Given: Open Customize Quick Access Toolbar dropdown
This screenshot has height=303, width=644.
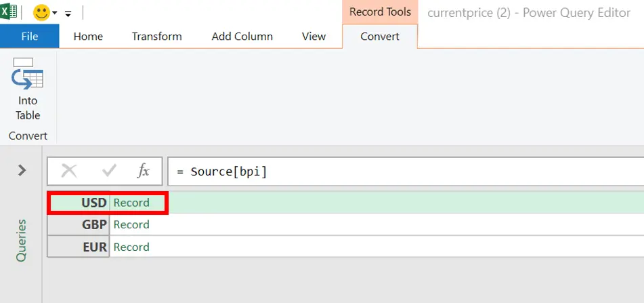Looking at the screenshot, I should point(68,14).
